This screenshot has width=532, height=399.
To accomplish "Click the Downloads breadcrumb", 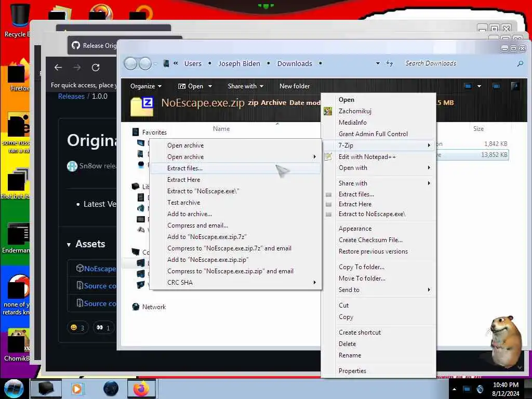I will pyautogui.click(x=295, y=63).
